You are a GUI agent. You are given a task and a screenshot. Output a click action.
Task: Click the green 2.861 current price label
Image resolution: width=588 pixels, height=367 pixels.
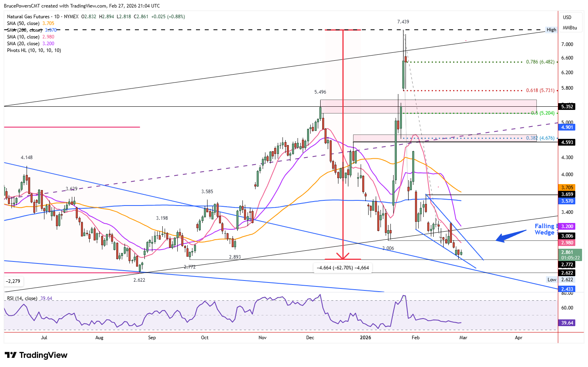click(570, 255)
